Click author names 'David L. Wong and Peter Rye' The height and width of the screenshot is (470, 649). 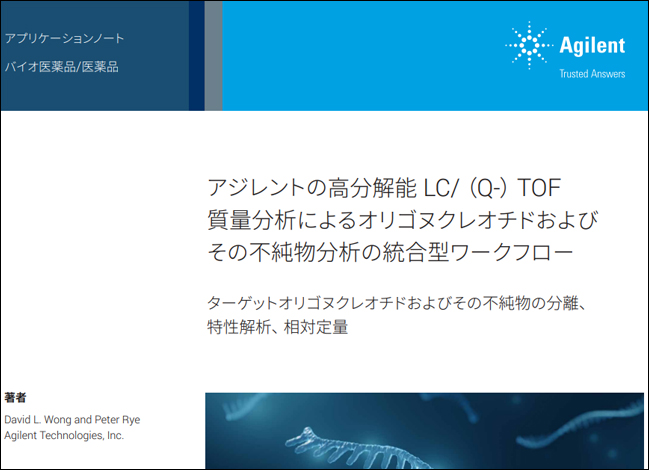tap(72, 420)
